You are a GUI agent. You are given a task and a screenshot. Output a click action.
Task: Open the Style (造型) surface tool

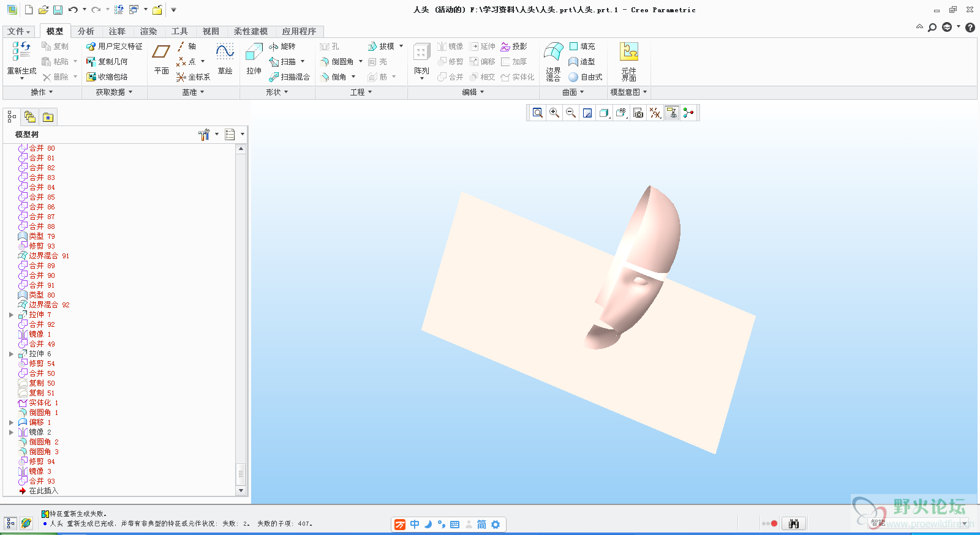click(x=582, y=62)
